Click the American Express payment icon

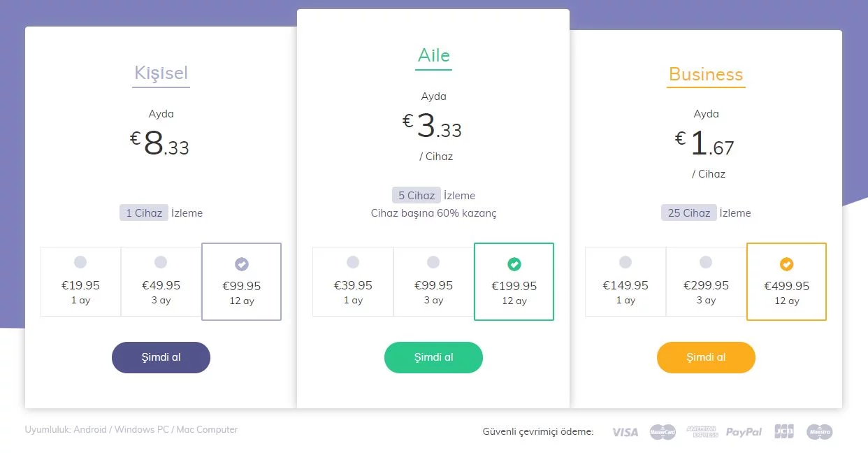click(702, 432)
